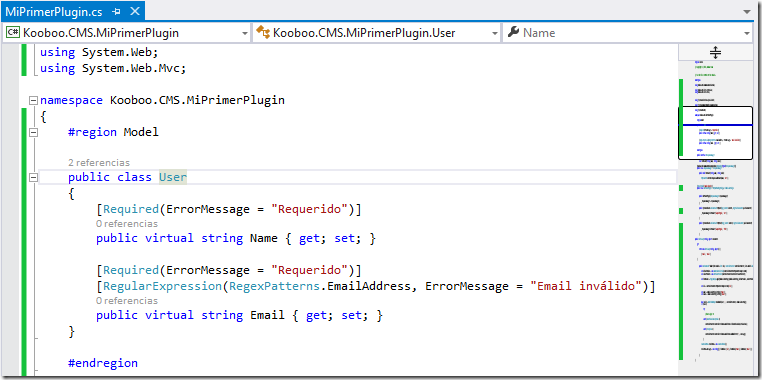Screen dimensions: 762x380
Task: Close the MiPrimerPlugin.cs tab
Action: pyautogui.click(x=135, y=11)
